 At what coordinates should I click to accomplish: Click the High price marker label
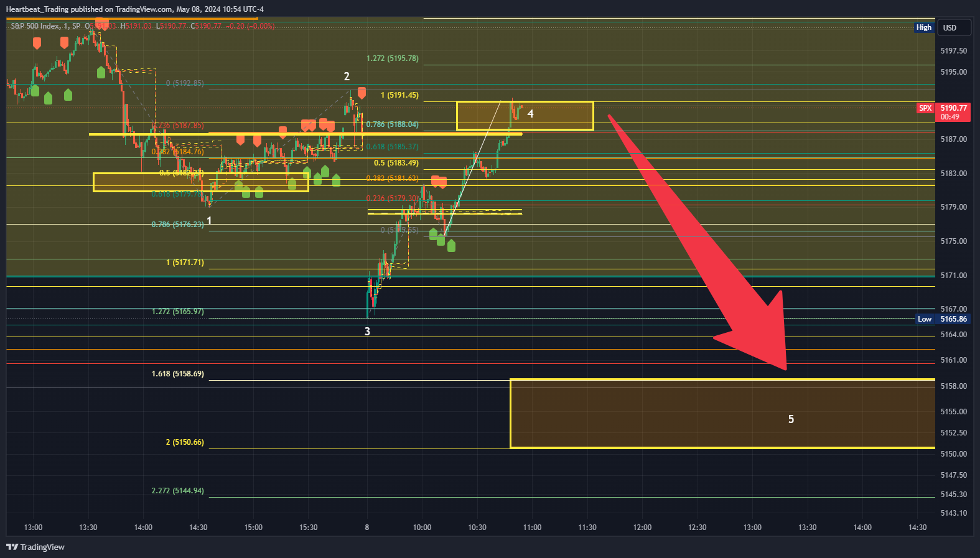(924, 27)
